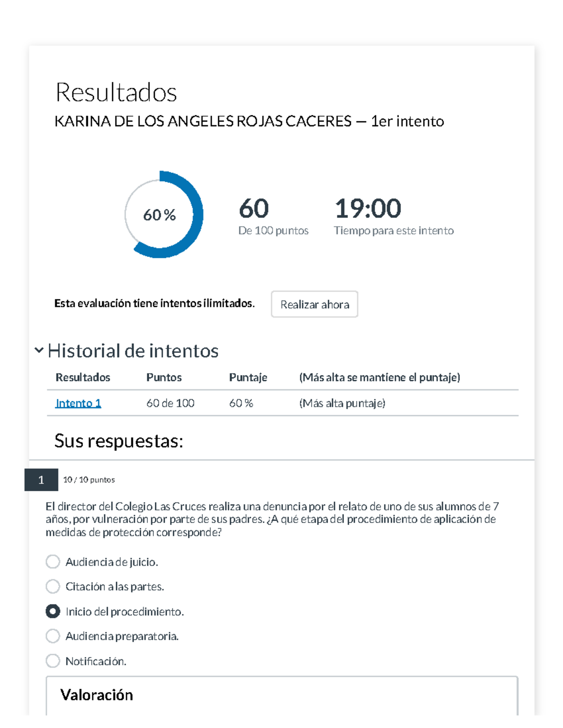Click the Puntaje column header

click(248, 377)
